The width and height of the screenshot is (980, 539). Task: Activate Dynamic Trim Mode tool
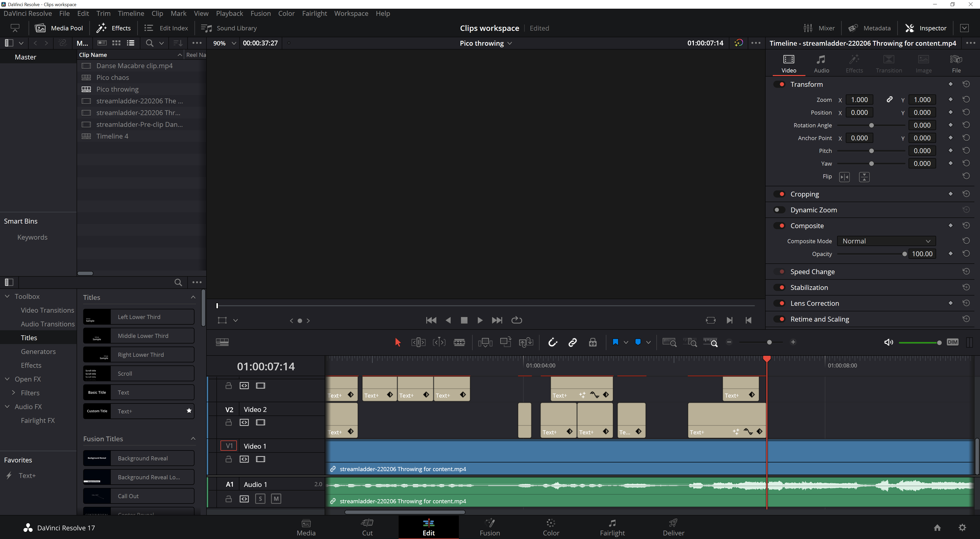[439, 342]
